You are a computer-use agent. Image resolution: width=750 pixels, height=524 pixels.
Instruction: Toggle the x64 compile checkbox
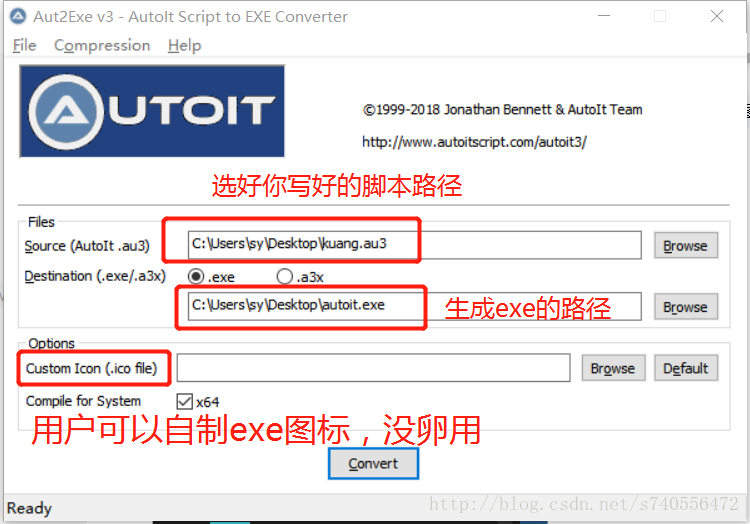tap(185, 402)
